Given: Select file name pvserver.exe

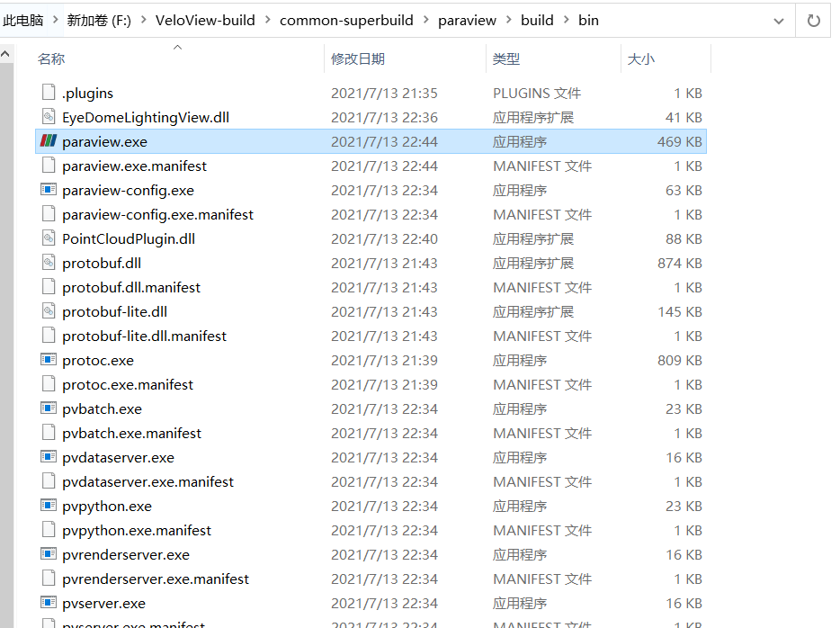Looking at the screenshot, I should [x=104, y=603].
